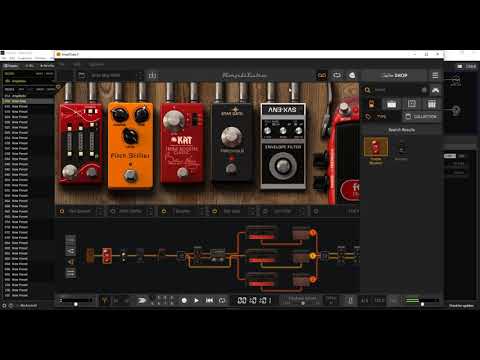Click the yellow middle mixer node in chain
The width and height of the screenshot is (480, 360).
pyautogui.click(x=313, y=256)
